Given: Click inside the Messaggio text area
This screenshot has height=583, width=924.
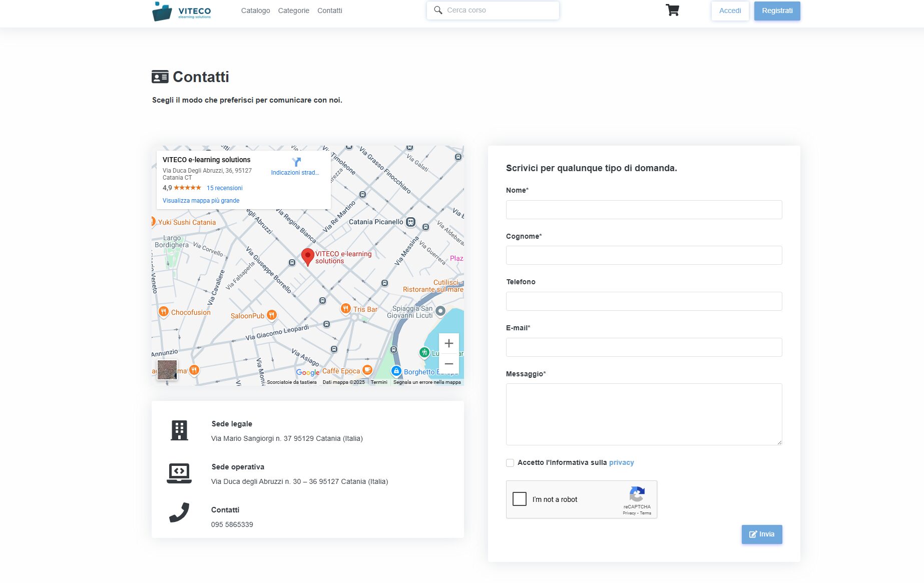Looking at the screenshot, I should [x=644, y=414].
